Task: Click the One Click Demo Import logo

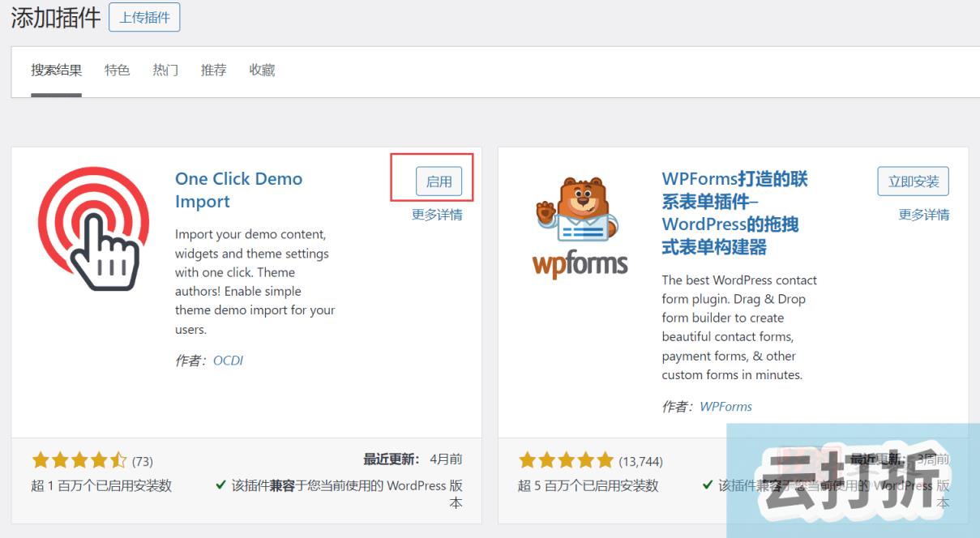Action: [x=93, y=228]
